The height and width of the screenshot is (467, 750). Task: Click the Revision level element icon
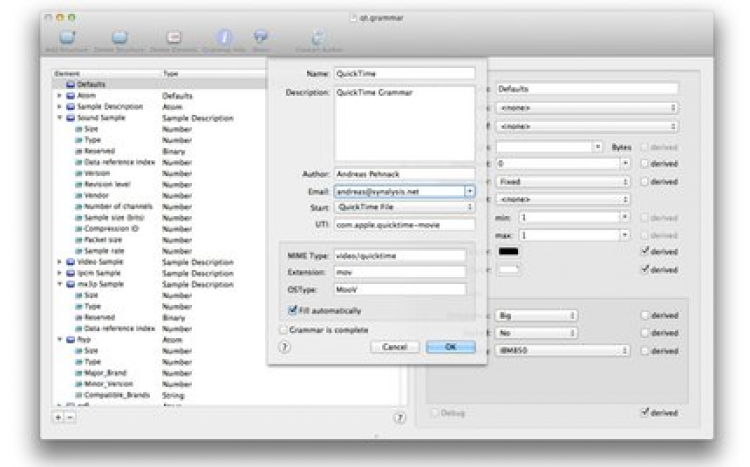tap(78, 184)
